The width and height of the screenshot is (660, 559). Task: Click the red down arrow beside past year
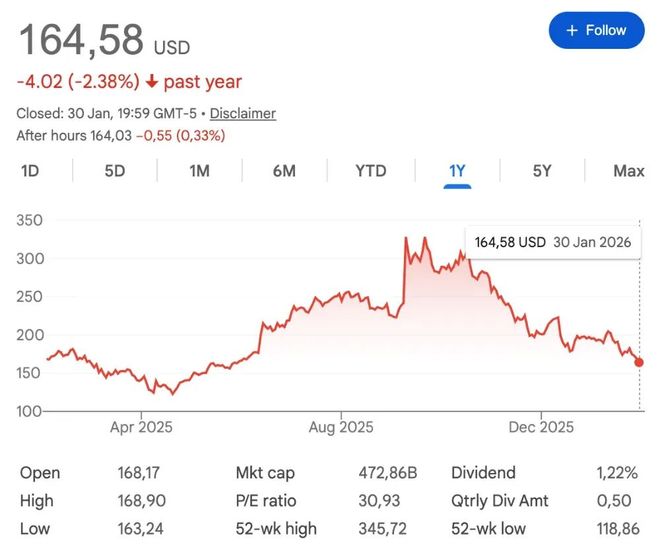pyautogui.click(x=151, y=82)
